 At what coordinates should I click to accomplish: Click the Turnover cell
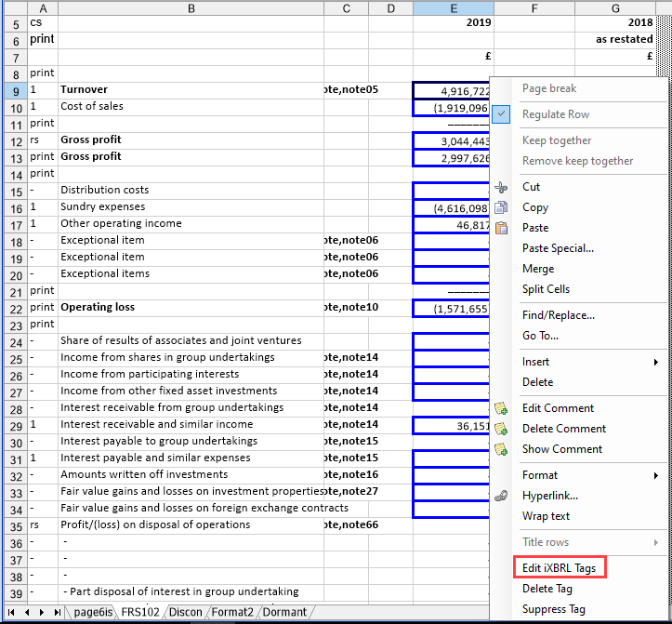pyautogui.click(x=191, y=89)
